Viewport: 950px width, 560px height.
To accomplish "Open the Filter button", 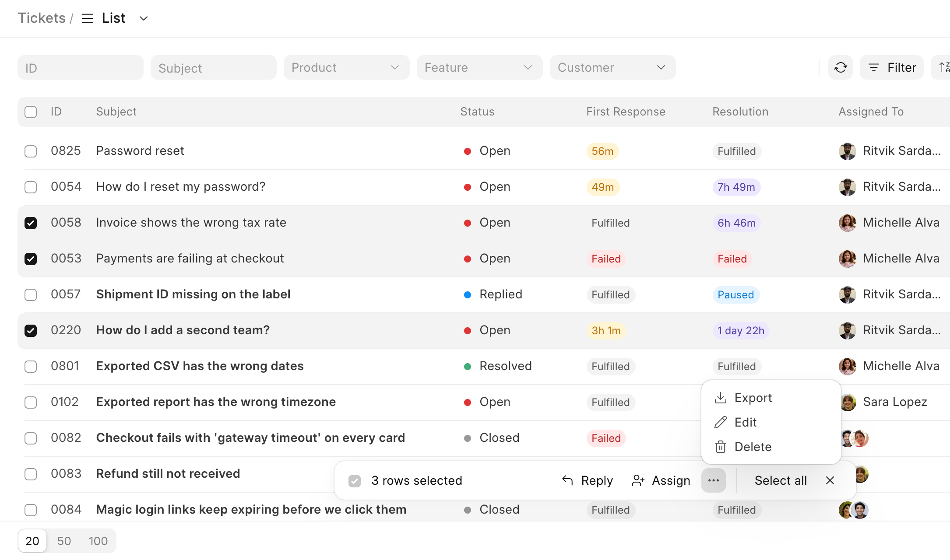I will [x=892, y=67].
